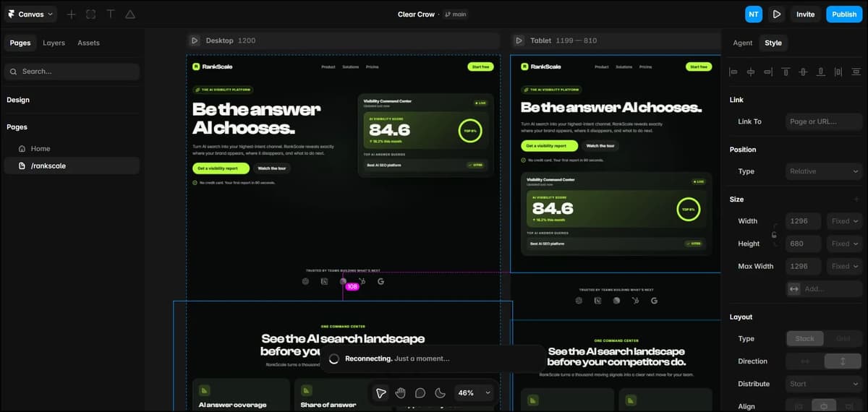Viewport: 868px width, 412px height.
Task: Click the align horizontal center icon
Action: pyautogui.click(x=751, y=72)
